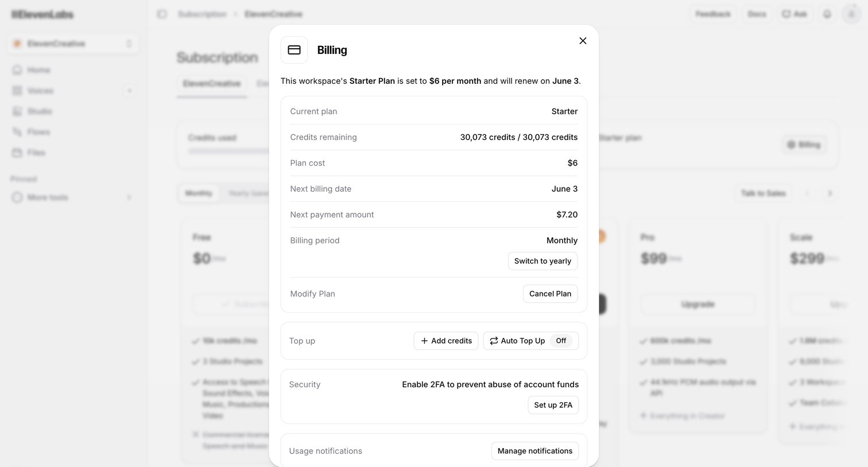Screen dimensions: 868x467
Task: Click the plus icon in Add credits
Action: click(424, 341)
